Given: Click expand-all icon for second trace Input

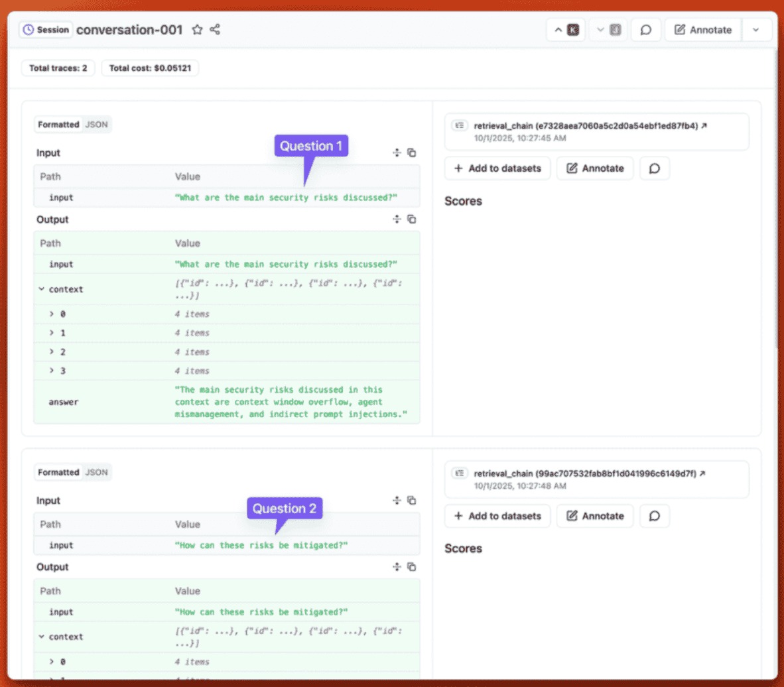Looking at the screenshot, I should [x=397, y=501].
